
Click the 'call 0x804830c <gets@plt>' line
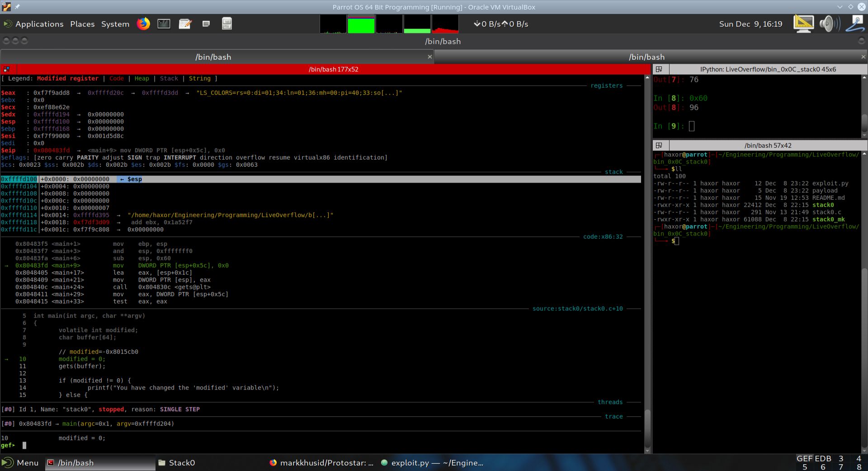coord(113,287)
